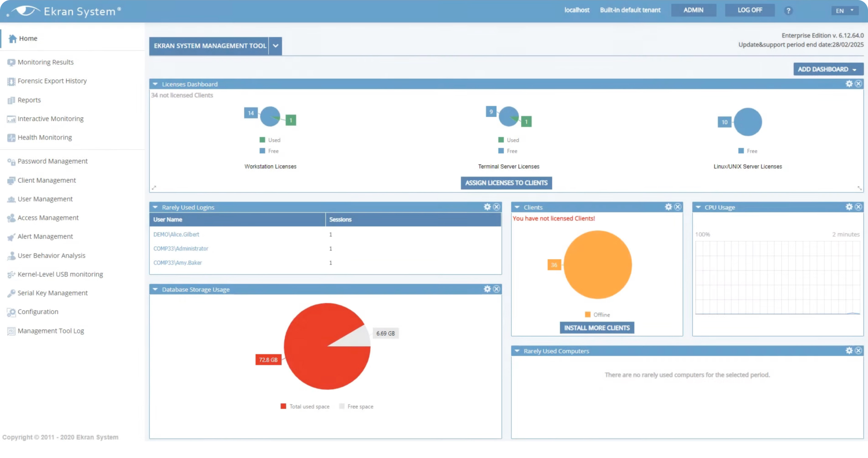
Task: Click the Access Management icon
Action: (11, 218)
